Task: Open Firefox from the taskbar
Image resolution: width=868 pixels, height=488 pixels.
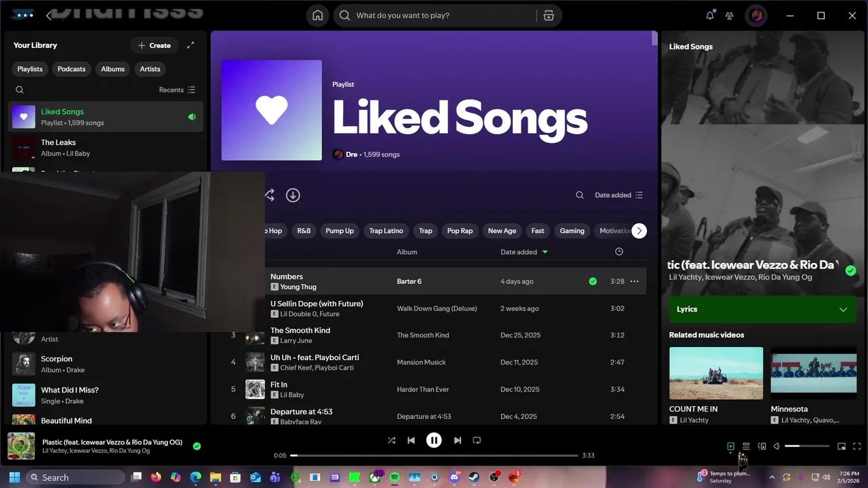Action: tap(156, 477)
